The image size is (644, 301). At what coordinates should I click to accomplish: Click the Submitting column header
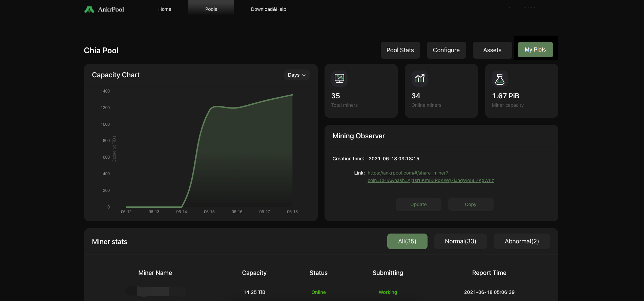click(388, 273)
